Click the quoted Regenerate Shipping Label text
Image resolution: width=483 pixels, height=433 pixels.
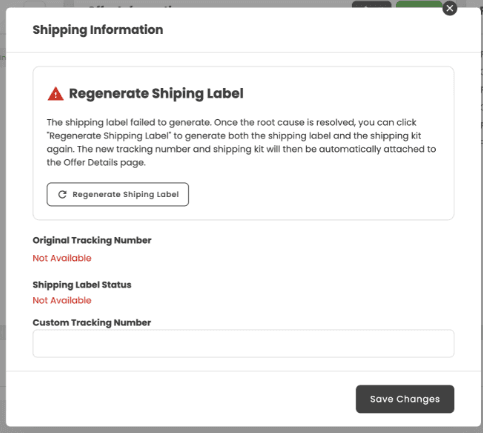pos(109,136)
